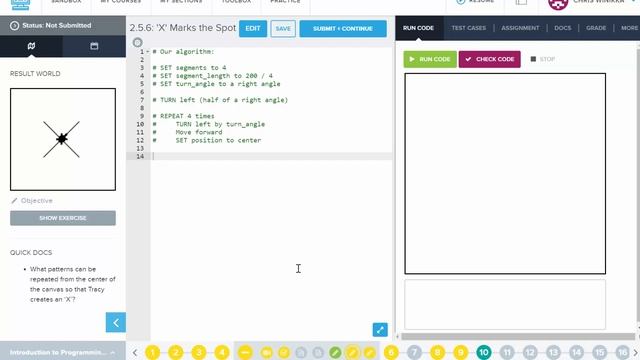Click the yellow minus icon in lesson bar
640x360 pixels.
245,352
